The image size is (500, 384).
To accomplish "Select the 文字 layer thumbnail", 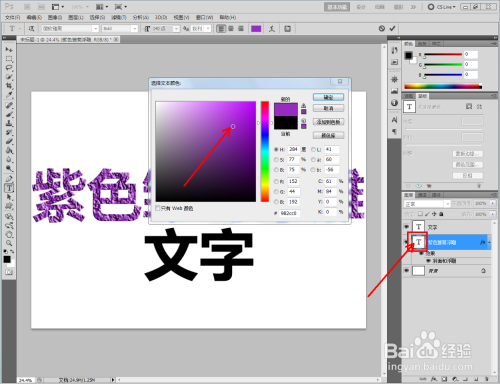I will point(418,227).
